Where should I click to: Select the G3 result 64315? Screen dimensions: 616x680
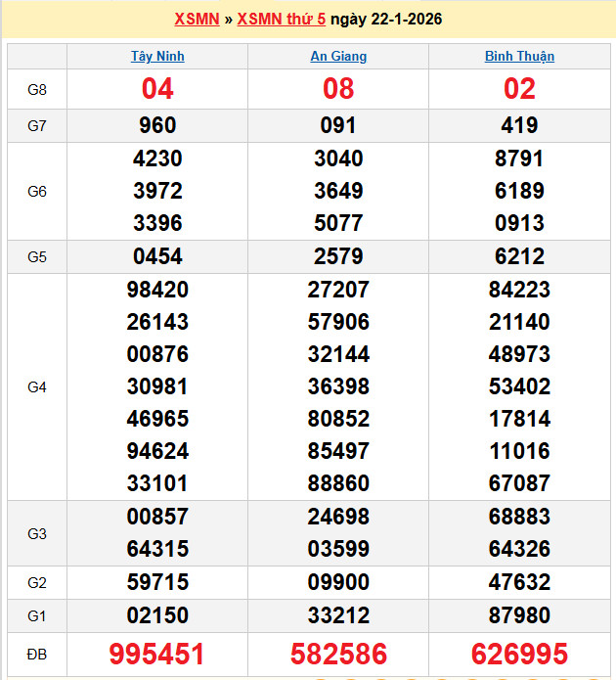point(157,549)
